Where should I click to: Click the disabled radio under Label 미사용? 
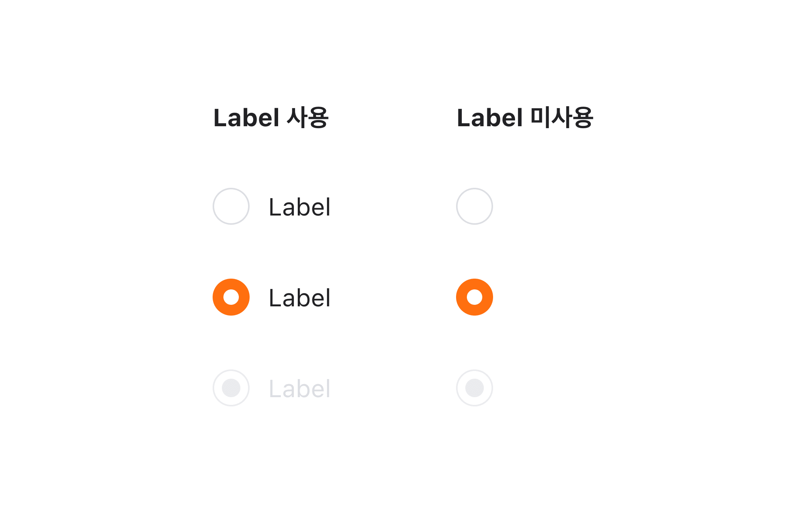475,388
